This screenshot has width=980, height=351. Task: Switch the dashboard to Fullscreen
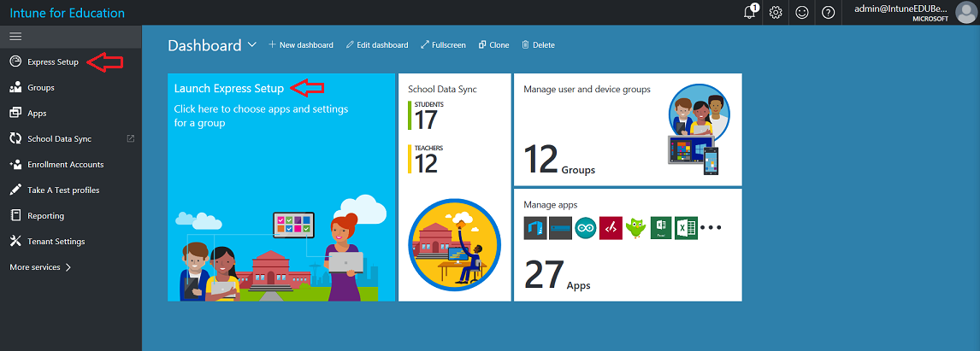click(x=443, y=45)
